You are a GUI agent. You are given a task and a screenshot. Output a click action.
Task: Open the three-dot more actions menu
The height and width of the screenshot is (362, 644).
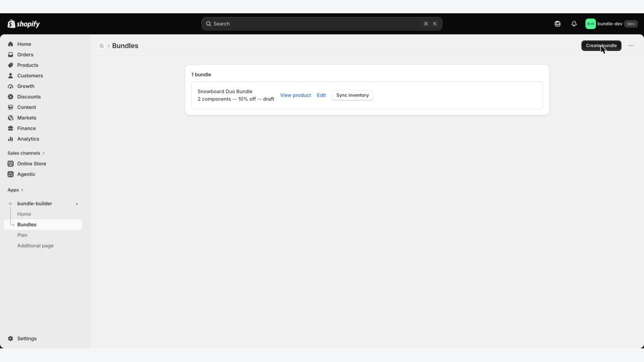(x=631, y=45)
